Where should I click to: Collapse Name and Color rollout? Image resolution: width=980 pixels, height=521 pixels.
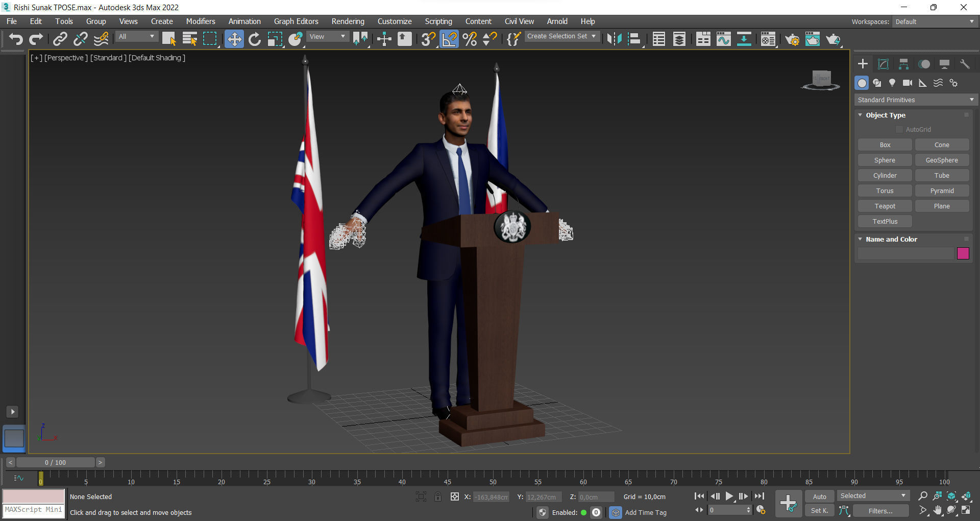click(x=891, y=239)
